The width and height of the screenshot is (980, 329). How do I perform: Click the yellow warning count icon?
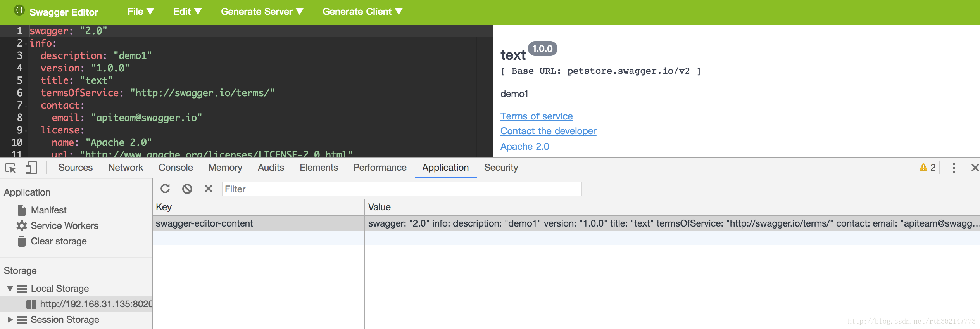point(927,167)
